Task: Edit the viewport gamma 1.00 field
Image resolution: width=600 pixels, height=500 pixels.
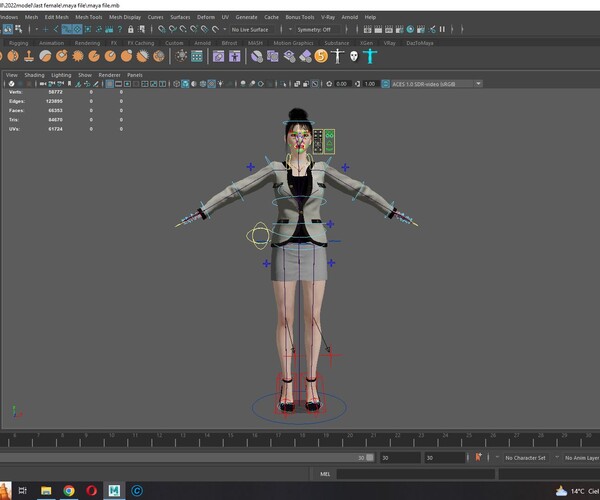Action: tap(370, 84)
